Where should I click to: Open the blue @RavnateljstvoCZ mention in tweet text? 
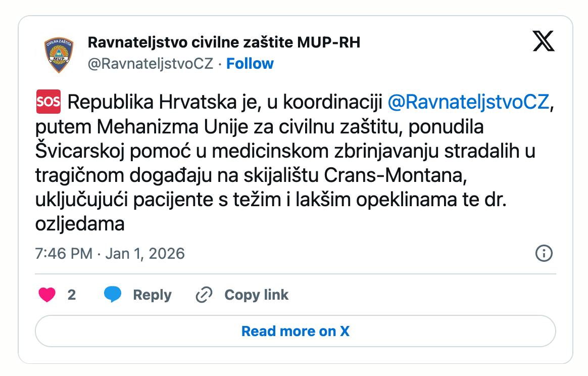[x=468, y=102]
